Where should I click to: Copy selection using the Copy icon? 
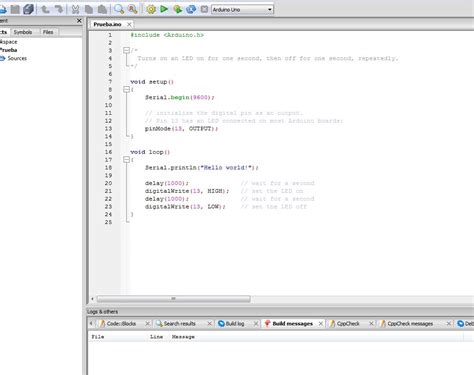point(89,9)
